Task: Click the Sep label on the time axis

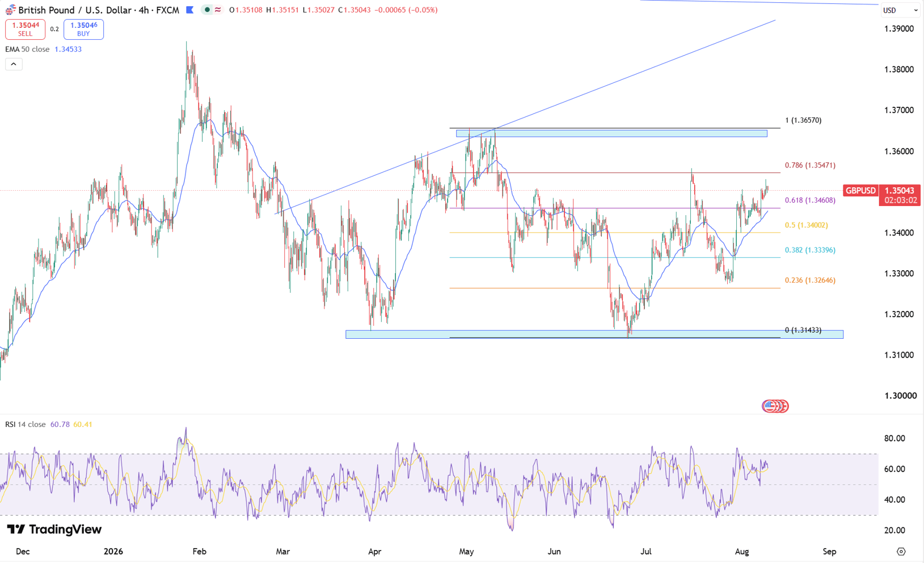Action: pyautogui.click(x=829, y=552)
